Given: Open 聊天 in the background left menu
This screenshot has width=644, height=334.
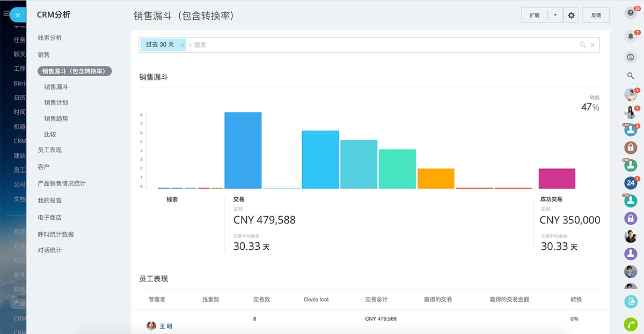Looking at the screenshot, I should click(19, 54).
